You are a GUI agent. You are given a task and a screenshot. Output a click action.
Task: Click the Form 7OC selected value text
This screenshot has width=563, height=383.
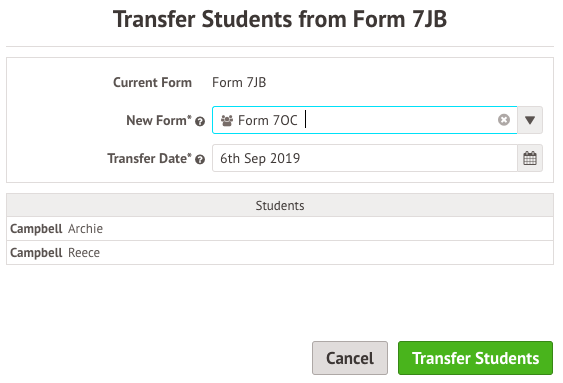click(267, 120)
